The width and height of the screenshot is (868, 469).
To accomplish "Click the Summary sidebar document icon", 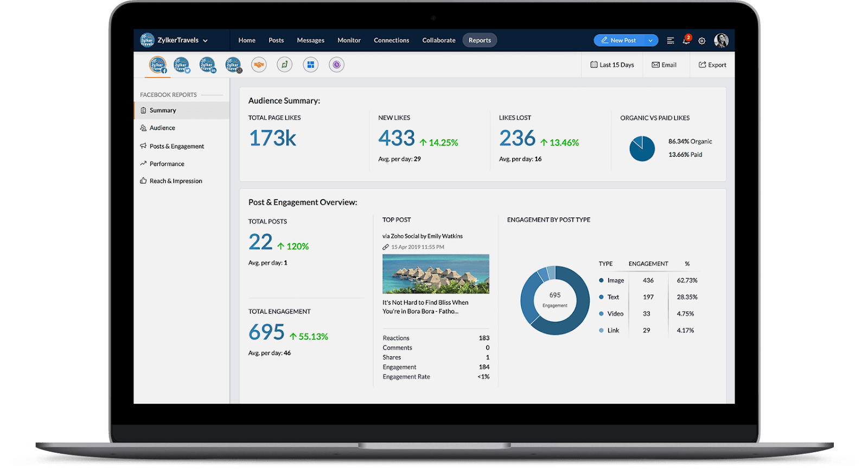I will 143,110.
